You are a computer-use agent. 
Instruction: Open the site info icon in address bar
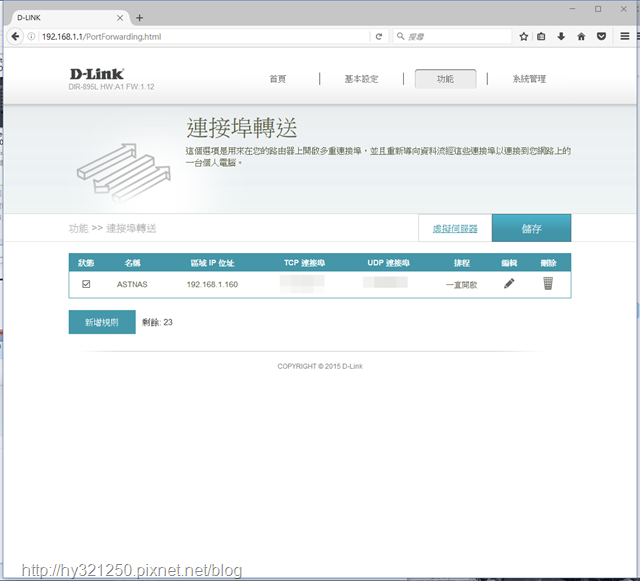coord(31,36)
